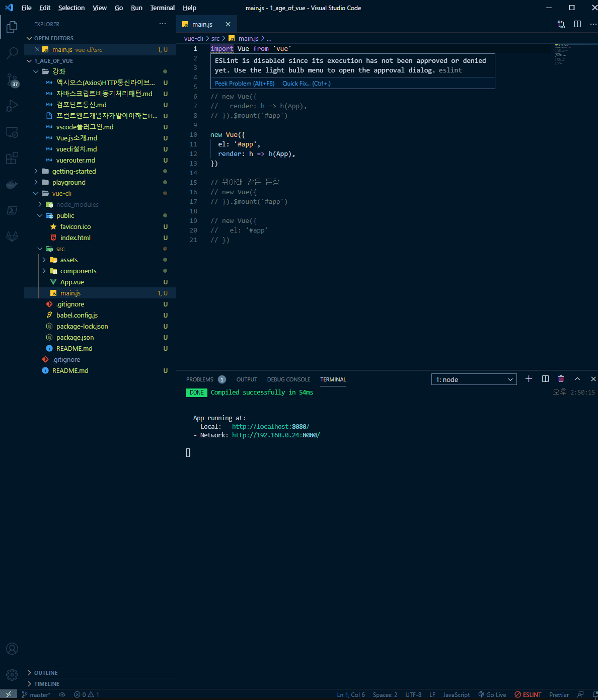Kill terminal with the trash icon
The image size is (598, 700).
(x=561, y=379)
